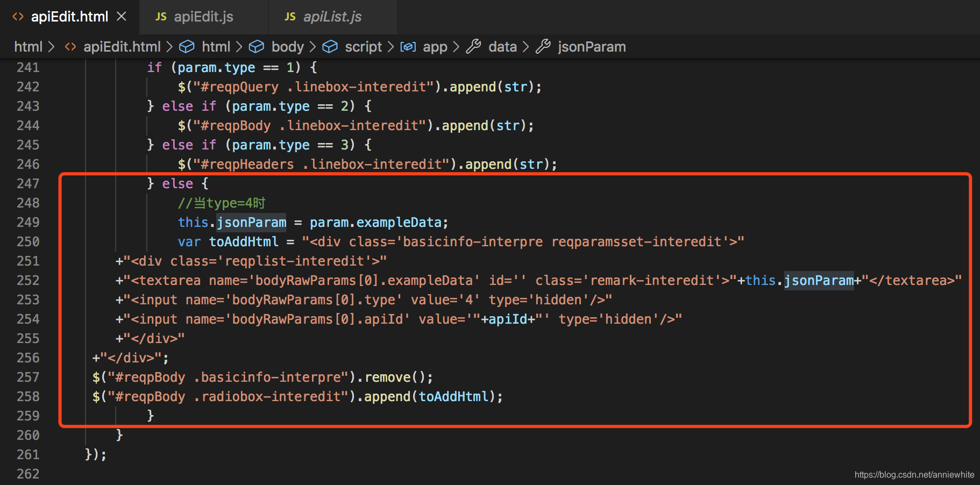This screenshot has width=980, height=485.
Task: Select the data breadcrumb item
Action: 503,47
